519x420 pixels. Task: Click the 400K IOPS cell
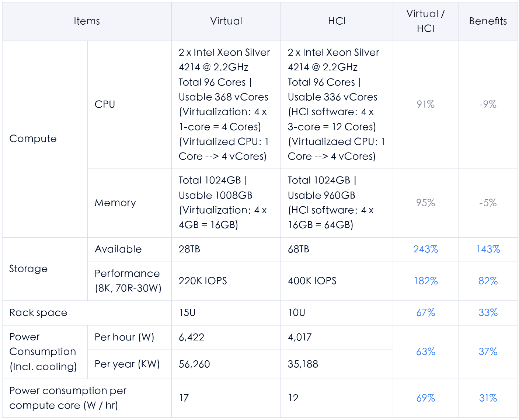312,281
